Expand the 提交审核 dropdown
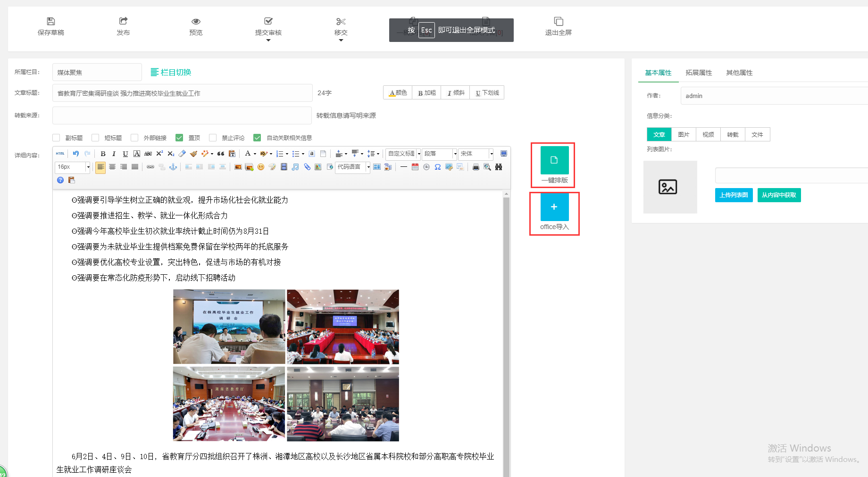 click(268, 40)
